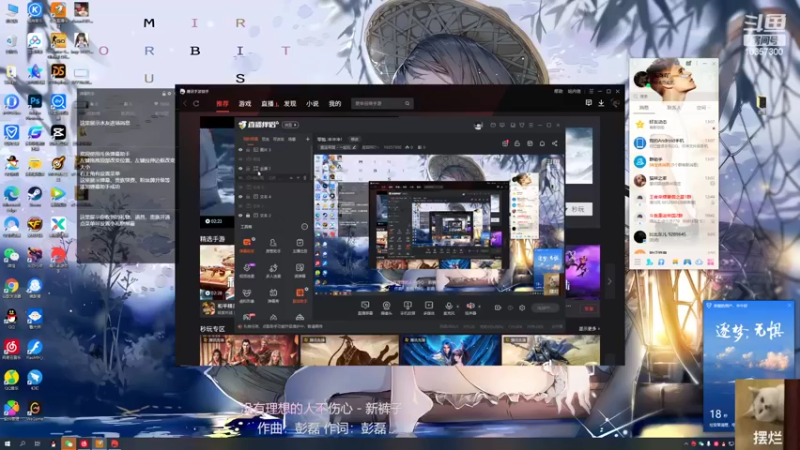Viewport: 800px width, 450px height.
Task: Toggle visibility eye of third source layer
Action: (240, 168)
